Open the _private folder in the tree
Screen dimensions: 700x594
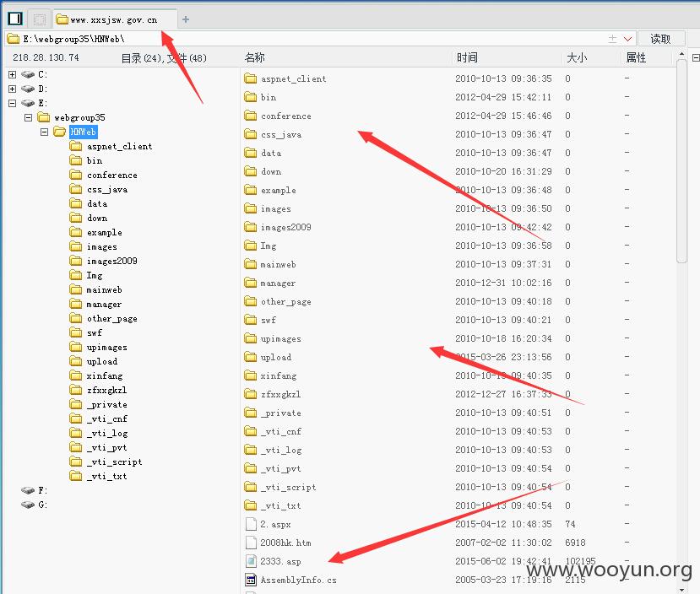(106, 404)
